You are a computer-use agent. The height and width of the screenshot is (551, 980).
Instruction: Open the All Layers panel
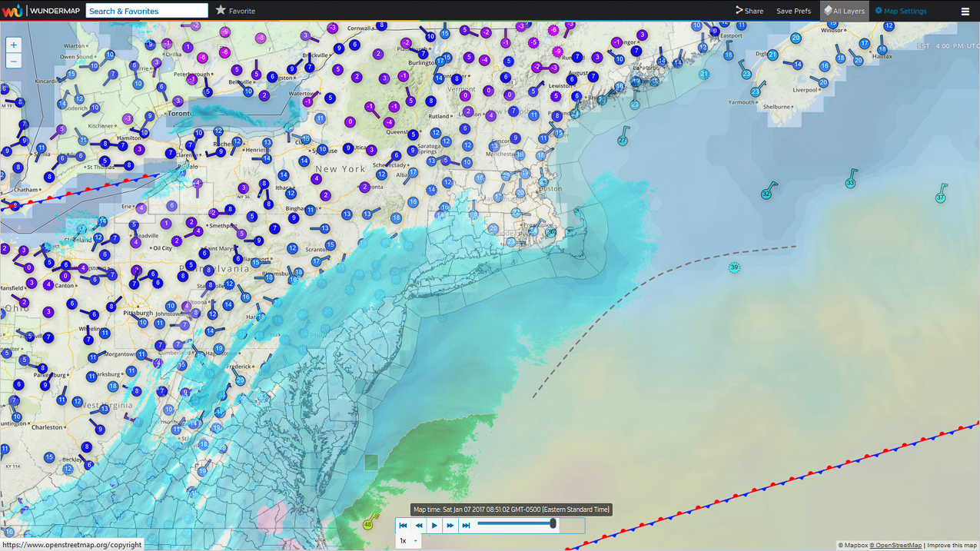[844, 10]
